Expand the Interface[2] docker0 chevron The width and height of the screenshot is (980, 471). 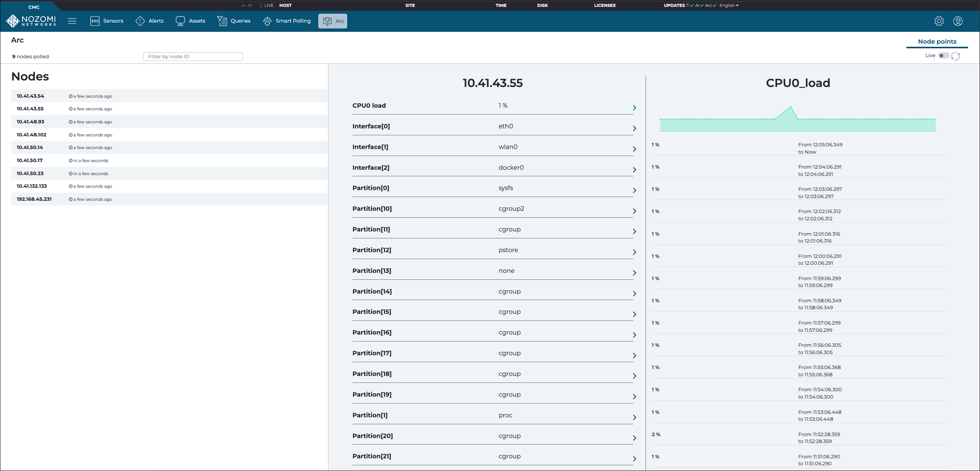634,170
